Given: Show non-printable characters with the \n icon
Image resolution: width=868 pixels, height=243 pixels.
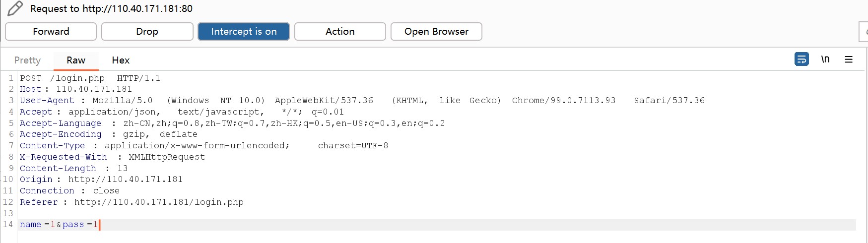Looking at the screenshot, I should coord(825,59).
